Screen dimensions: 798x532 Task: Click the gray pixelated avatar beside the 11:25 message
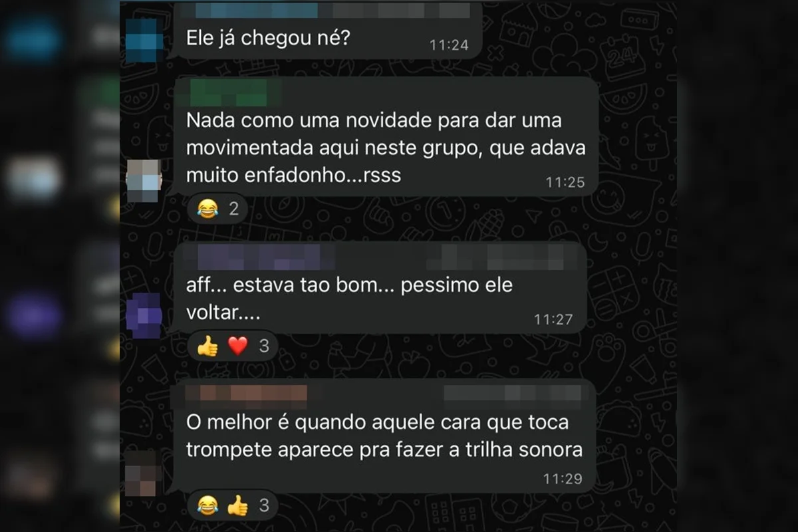pyautogui.click(x=144, y=180)
